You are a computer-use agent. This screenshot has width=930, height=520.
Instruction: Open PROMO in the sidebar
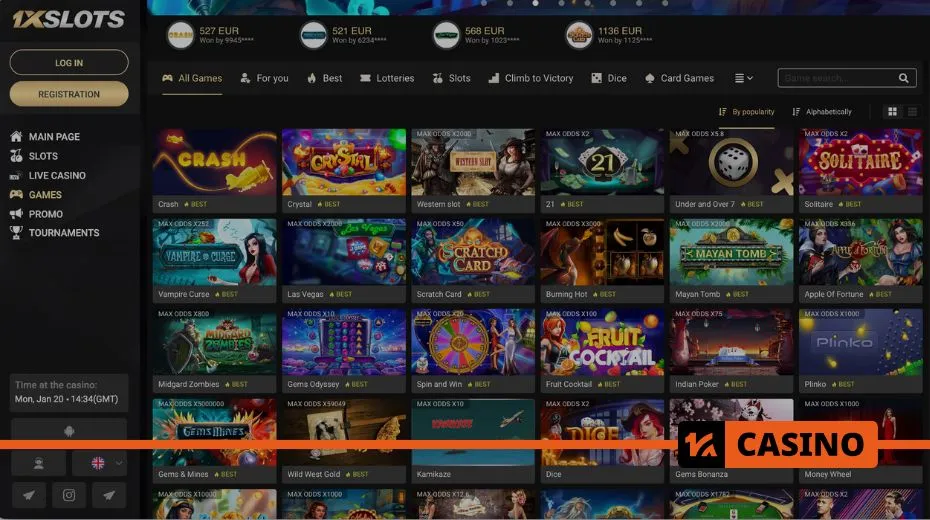tap(36, 214)
